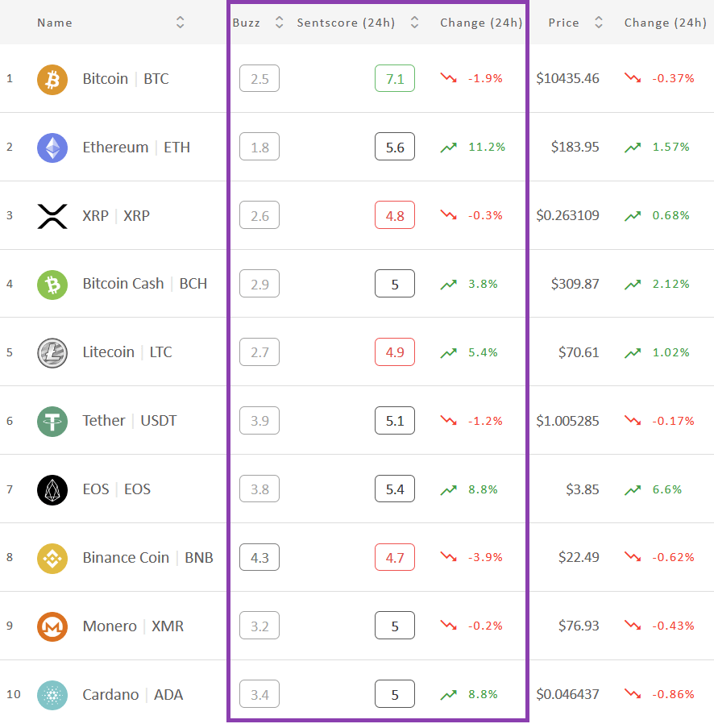714x728 pixels.
Task: Click Ethereum's 1.8 buzz value box
Action: pos(259,147)
